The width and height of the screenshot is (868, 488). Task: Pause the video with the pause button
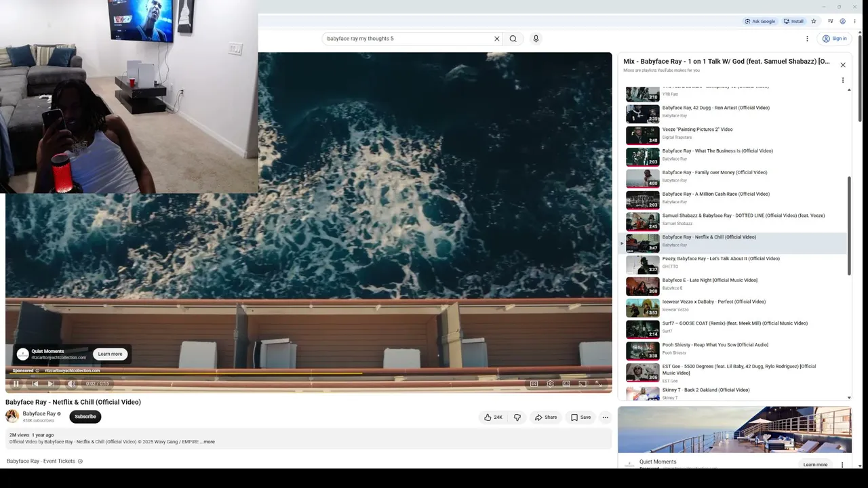click(x=16, y=384)
